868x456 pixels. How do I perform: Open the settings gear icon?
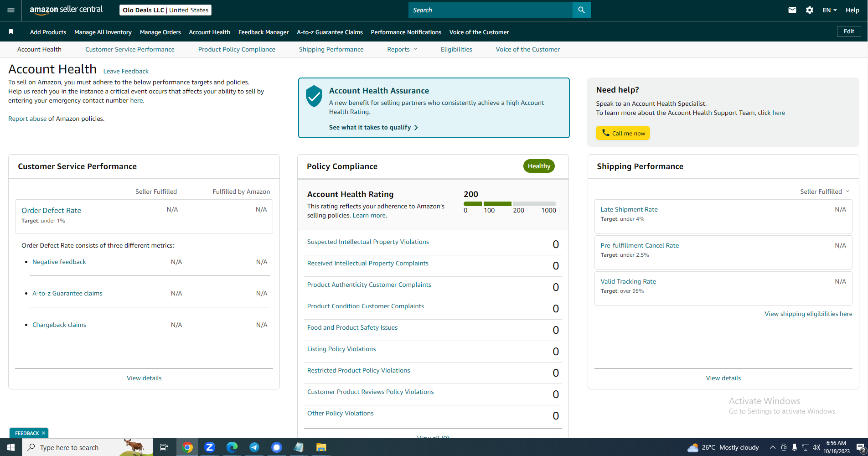(810, 10)
